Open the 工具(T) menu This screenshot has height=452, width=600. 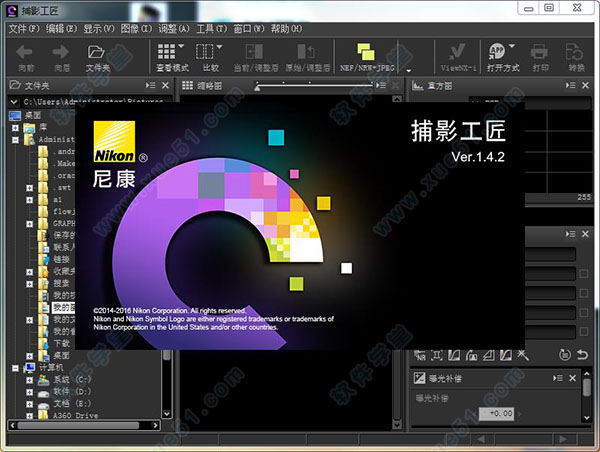tap(211, 29)
